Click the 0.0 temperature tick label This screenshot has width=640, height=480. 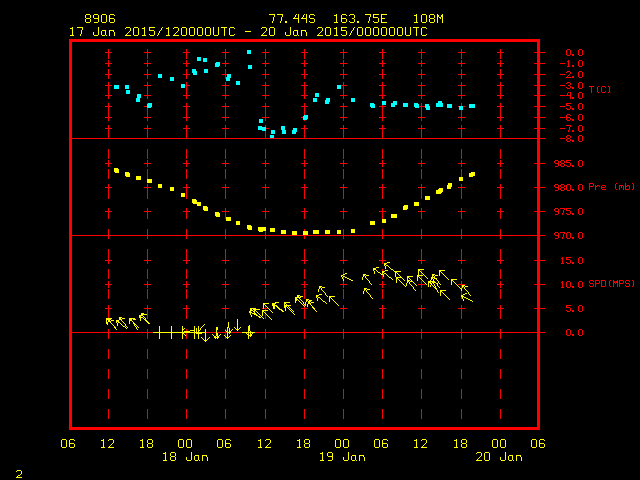pos(574,53)
